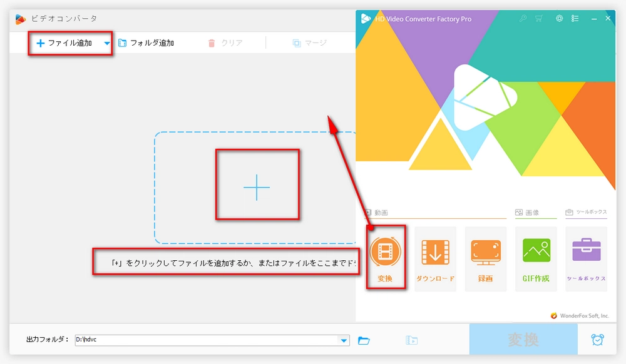The height and width of the screenshot is (364, 626).
Task: Click the alarm clock scheduler icon
Action: click(598, 340)
